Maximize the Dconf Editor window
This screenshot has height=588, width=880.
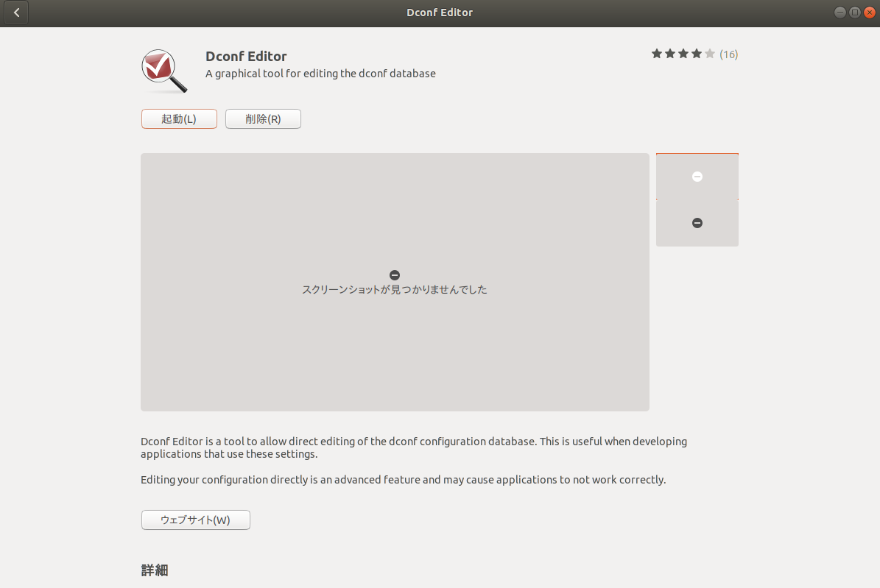click(x=855, y=13)
